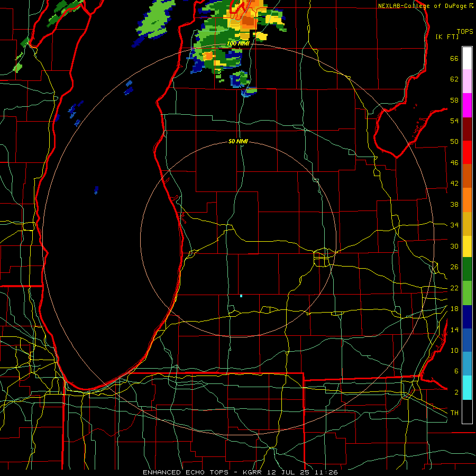This screenshot has height=476, width=476.
Task: Select the light pink legend swatch
Action: coord(467,81)
